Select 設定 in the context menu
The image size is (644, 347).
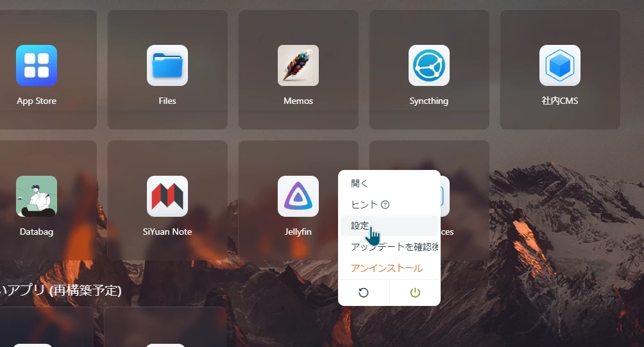click(x=360, y=226)
